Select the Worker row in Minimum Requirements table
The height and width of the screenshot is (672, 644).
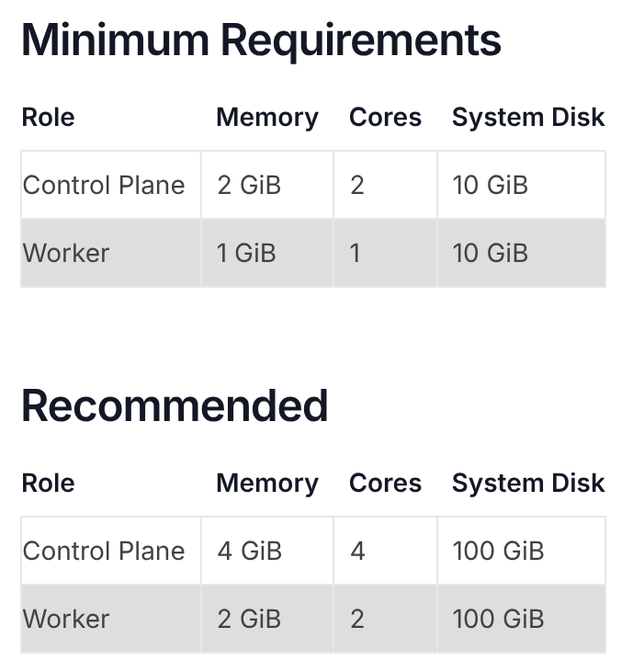(66, 253)
